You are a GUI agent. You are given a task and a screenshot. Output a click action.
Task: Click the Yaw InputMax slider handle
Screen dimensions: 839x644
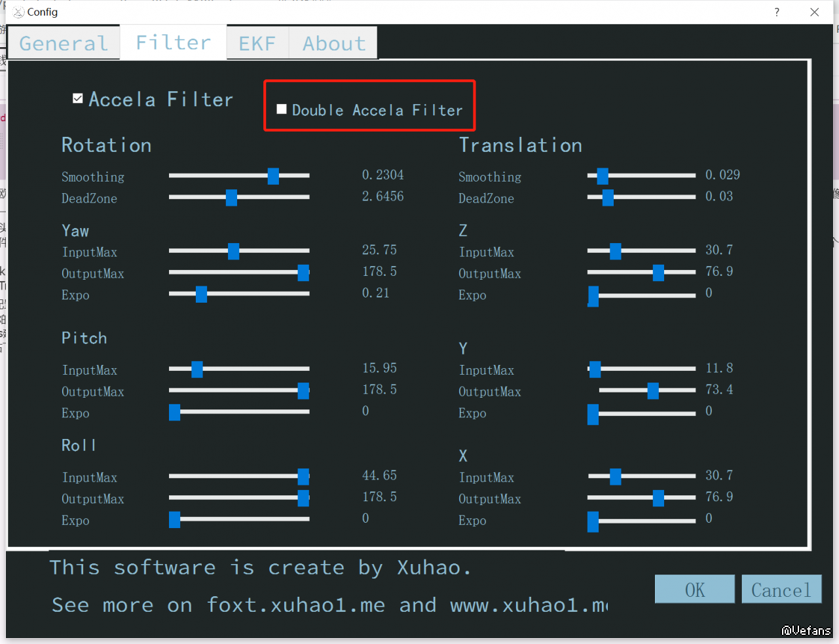[x=233, y=251]
